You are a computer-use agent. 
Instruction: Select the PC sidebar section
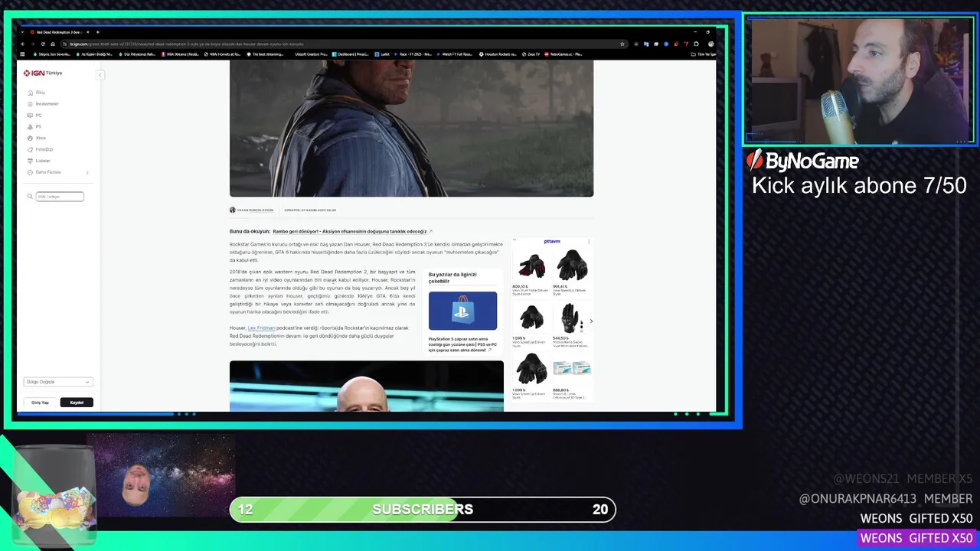[34, 116]
